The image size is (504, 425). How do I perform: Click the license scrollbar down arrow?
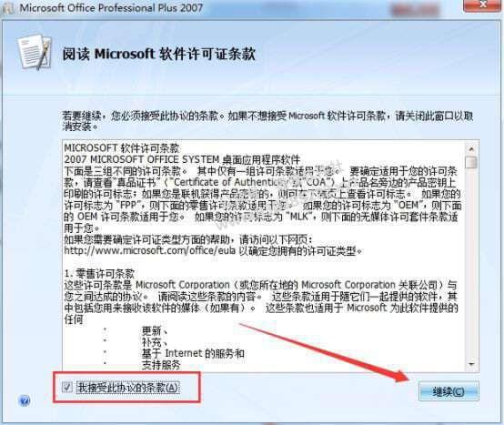(471, 364)
